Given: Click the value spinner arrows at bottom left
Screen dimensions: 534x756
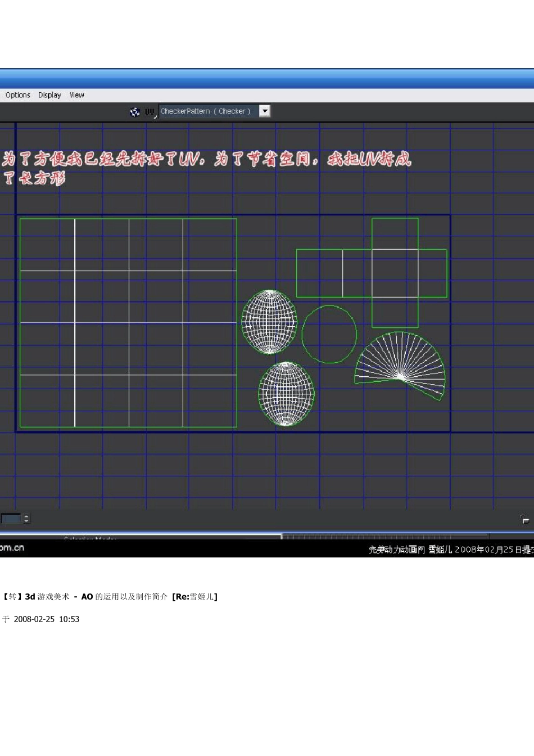Looking at the screenshot, I should tap(26, 519).
